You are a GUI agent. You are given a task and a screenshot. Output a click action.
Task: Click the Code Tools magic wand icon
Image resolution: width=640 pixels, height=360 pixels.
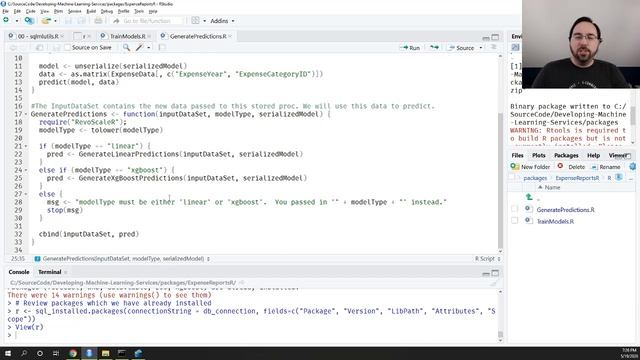tap(140, 47)
